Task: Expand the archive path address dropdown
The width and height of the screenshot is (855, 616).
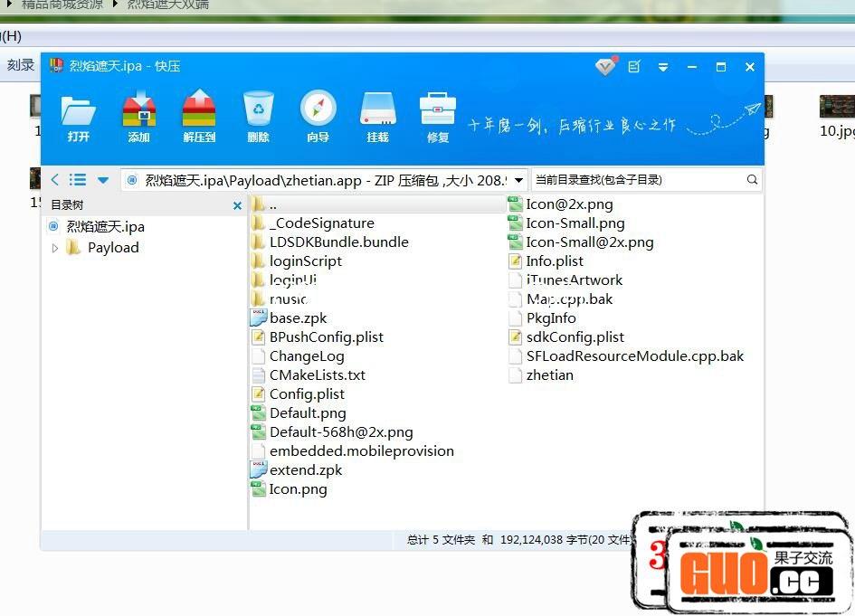Action: point(518,180)
